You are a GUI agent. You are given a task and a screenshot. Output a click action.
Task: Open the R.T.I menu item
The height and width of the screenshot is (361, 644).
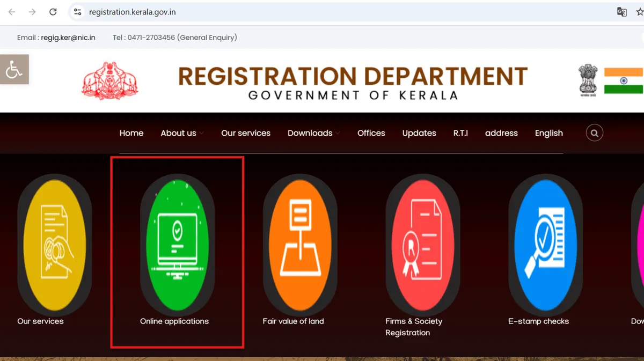click(x=460, y=133)
